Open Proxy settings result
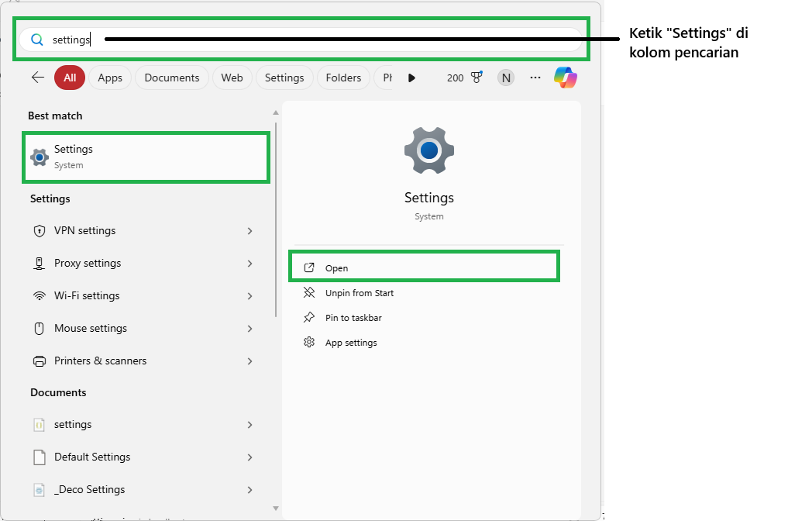 (x=144, y=264)
